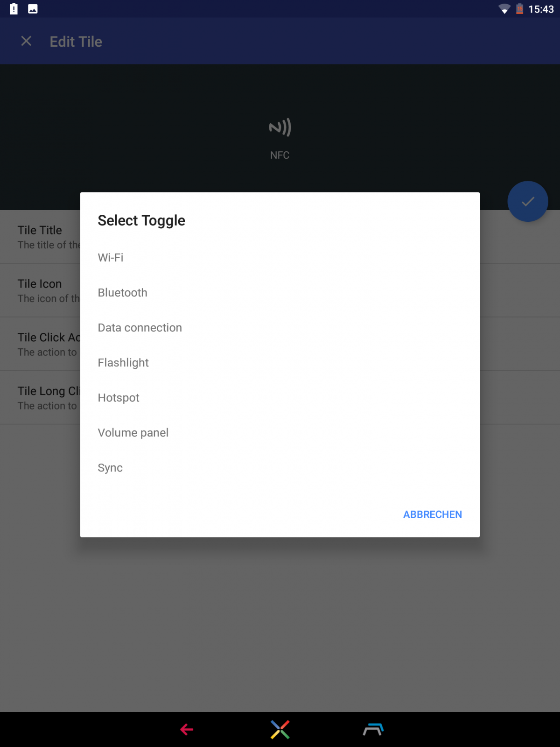Close the Edit Tile screen with X
This screenshot has height=747, width=560.
27,41
